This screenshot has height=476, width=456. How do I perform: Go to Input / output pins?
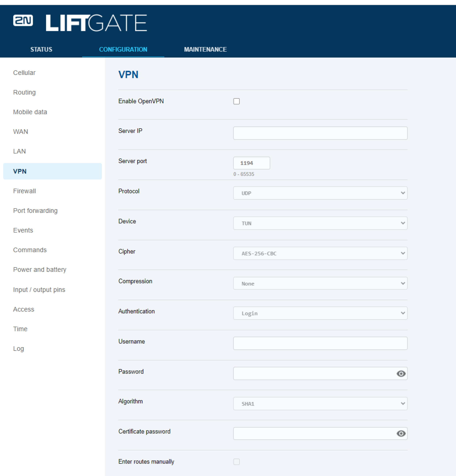tap(39, 289)
